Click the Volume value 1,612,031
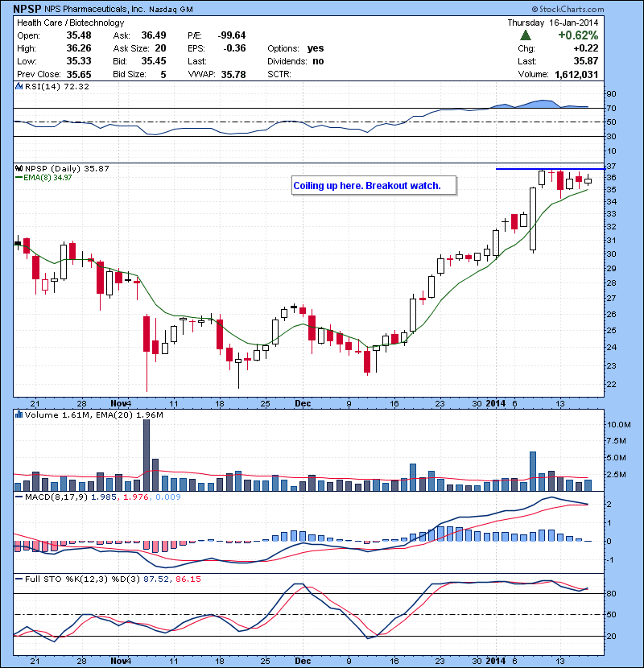Image resolution: width=644 pixels, height=668 pixels. click(576, 75)
